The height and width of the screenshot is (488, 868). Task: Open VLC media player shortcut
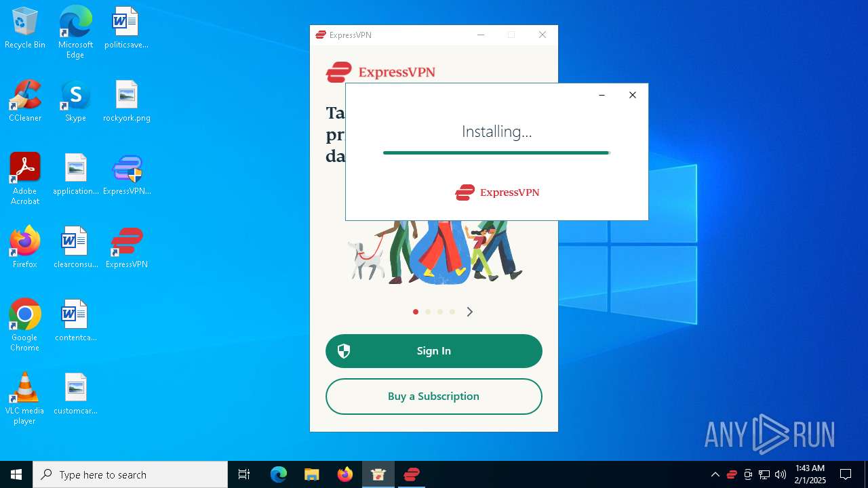tap(25, 399)
